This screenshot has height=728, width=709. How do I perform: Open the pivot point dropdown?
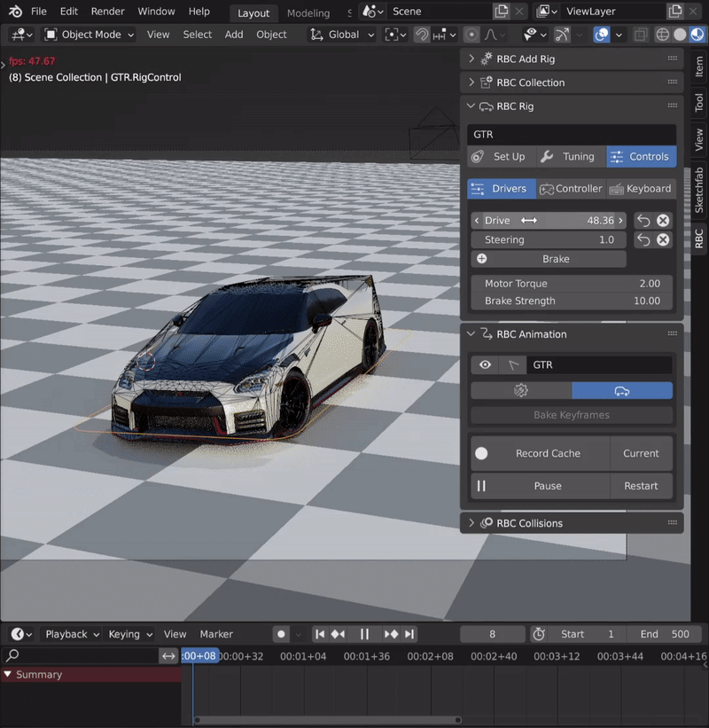pos(395,35)
